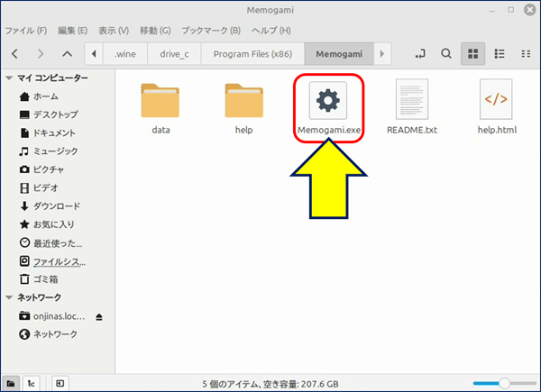Viewport: 541px width, 392px height.
Task: Collapse the My Computer (マイ コンピューター) section
Action: coord(9,77)
